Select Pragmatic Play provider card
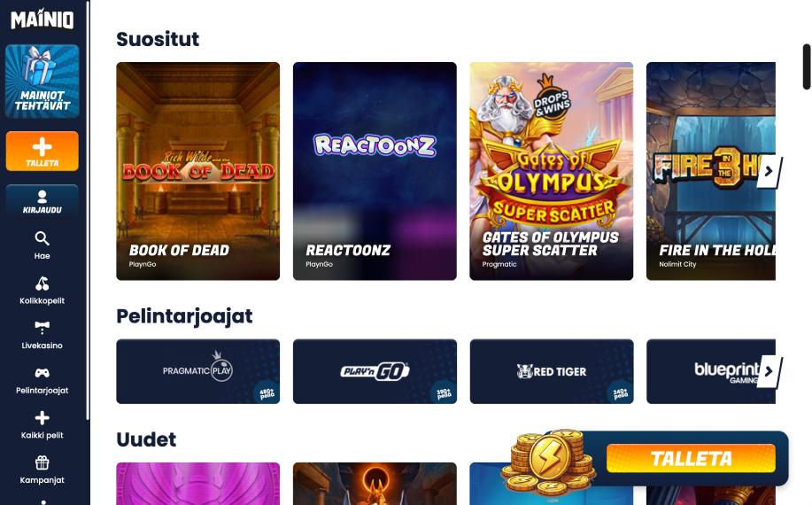This screenshot has height=505, width=812. [197, 371]
